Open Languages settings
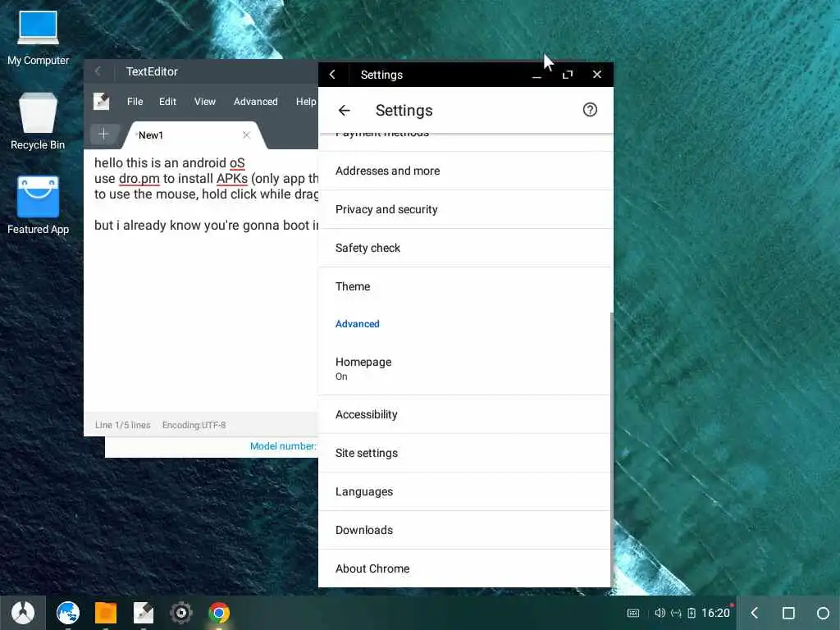The height and width of the screenshot is (630, 840). [x=464, y=492]
